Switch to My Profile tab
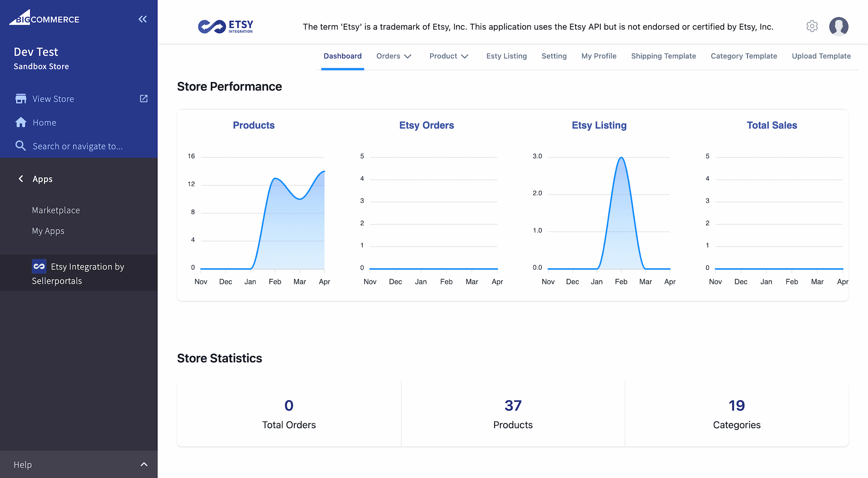 pyautogui.click(x=599, y=56)
